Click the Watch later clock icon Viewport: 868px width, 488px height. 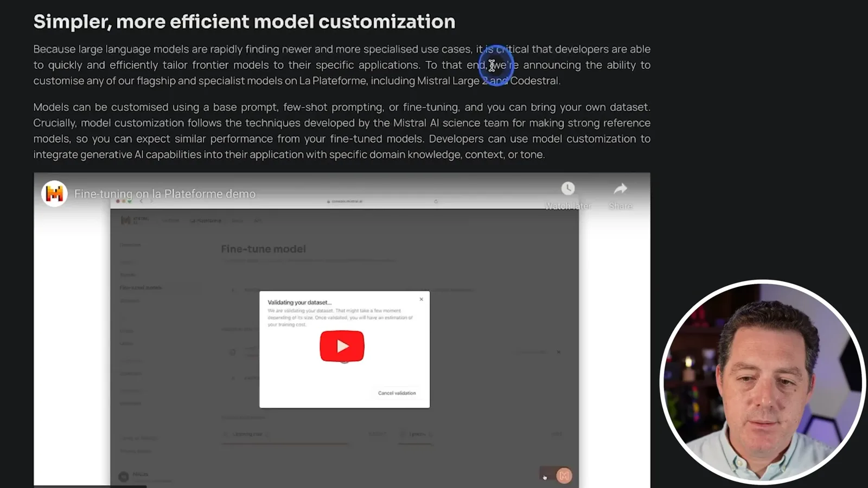pos(568,189)
